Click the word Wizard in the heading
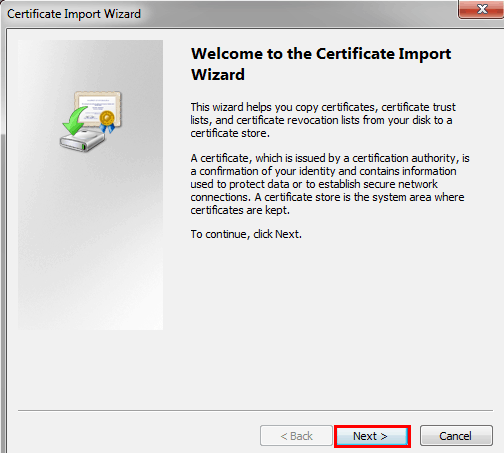Screen dimensions: 504x453 [x=218, y=74]
